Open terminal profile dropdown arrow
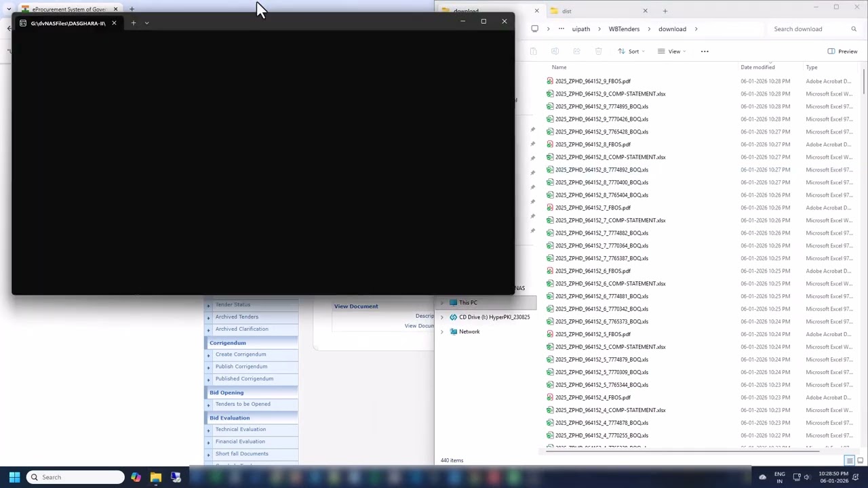The height and width of the screenshot is (488, 868). [x=146, y=23]
